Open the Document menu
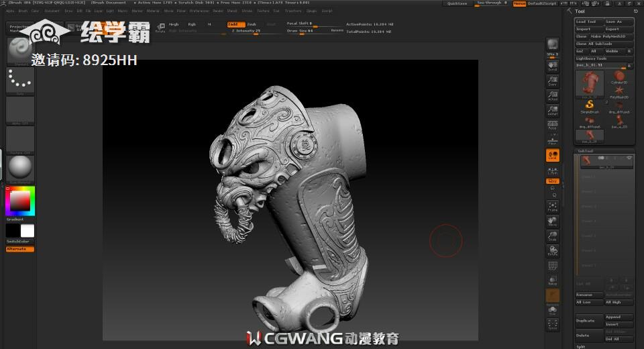Image resolution: width=644 pixels, height=349 pixels. click(52, 11)
